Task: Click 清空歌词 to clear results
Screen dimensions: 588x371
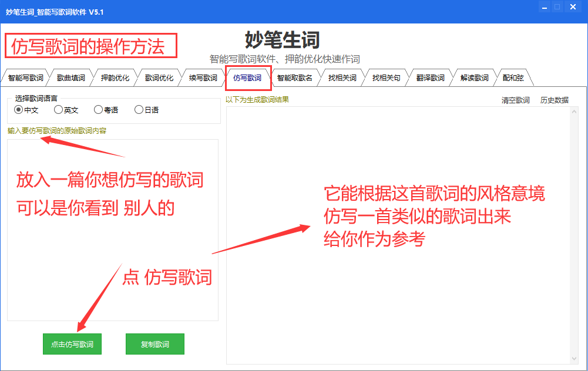Action: click(x=516, y=100)
